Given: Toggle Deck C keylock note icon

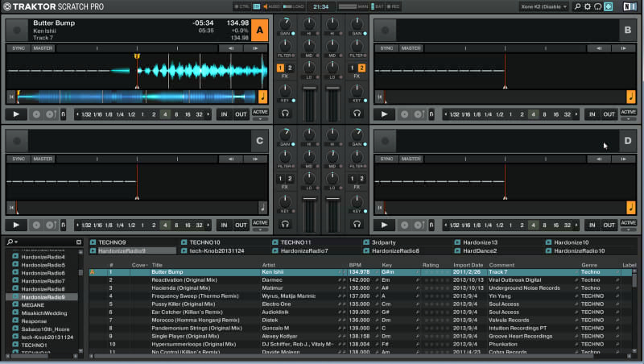Looking at the screenshot, I should (x=263, y=207).
